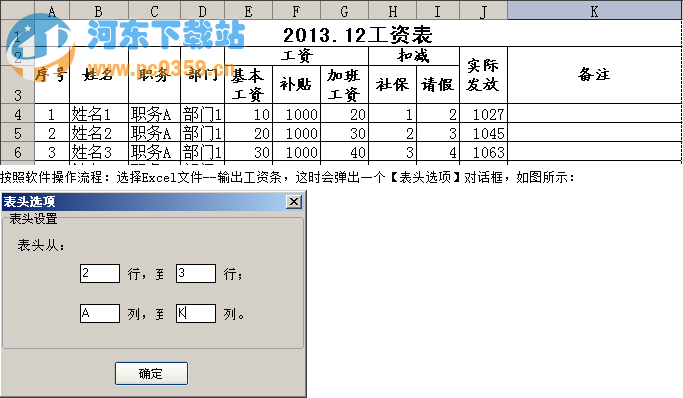683x398 pixels.
Task: Click the end column field containing K
Action: 196,313
